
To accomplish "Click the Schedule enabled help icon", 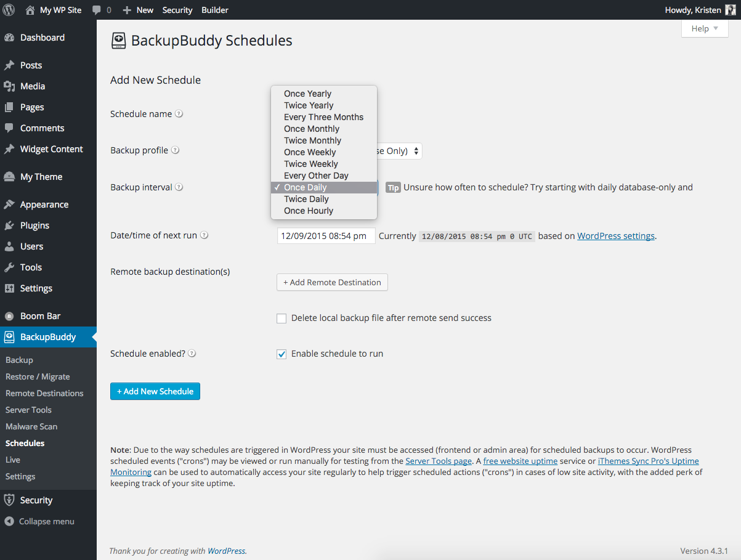I will pyautogui.click(x=192, y=354).
